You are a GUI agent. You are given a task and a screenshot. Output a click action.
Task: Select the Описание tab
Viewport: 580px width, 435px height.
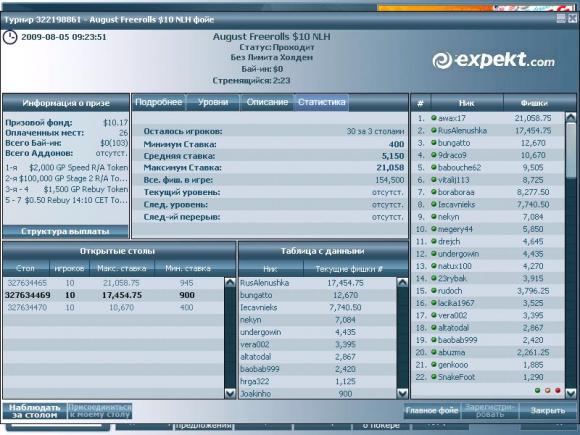tap(267, 102)
